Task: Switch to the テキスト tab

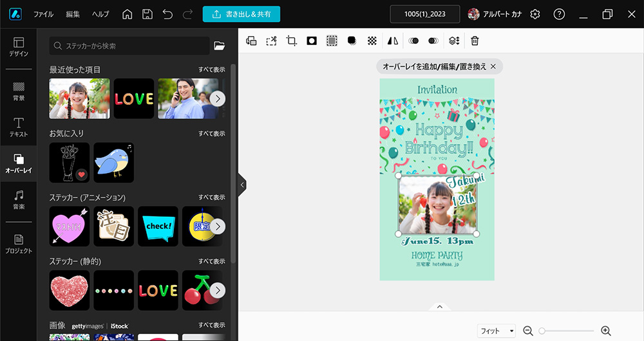Action: pyautogui.click(x=19, y=127)
